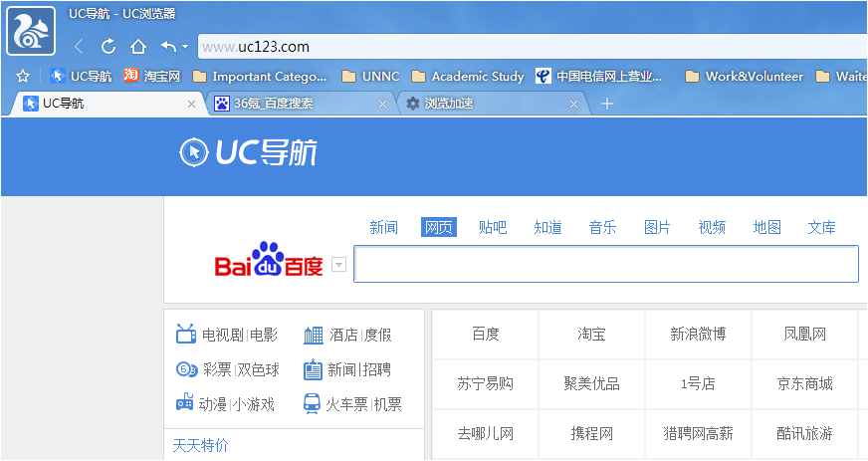Open the 1号店 site tile

click(x=698, y=384)
